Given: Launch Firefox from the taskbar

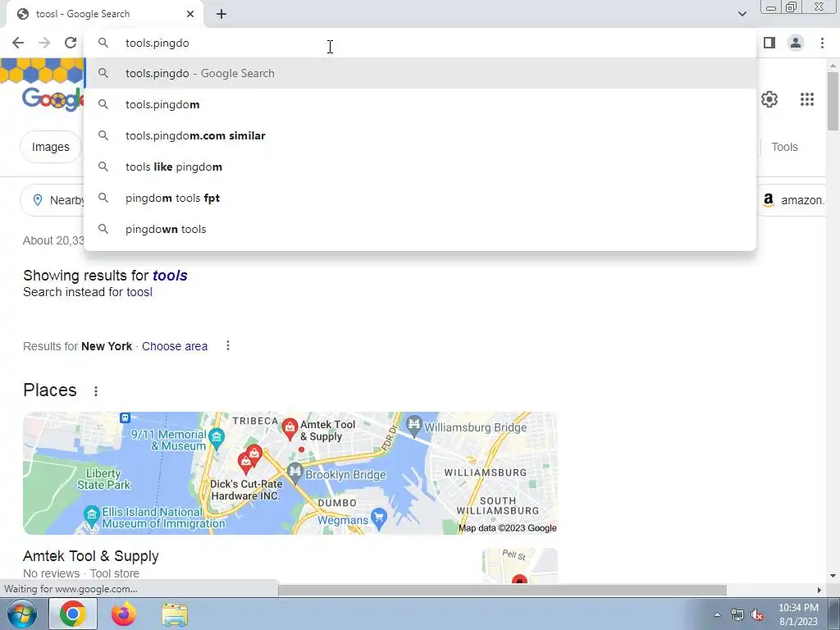Looking at the screenshot, I should [x=124, y=614].
